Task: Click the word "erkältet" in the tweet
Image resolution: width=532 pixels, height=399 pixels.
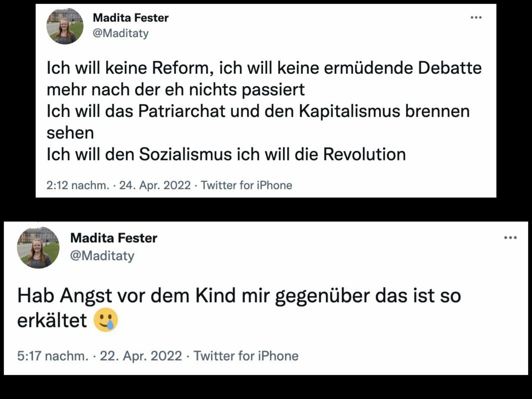Action: (x=52, y=320)
